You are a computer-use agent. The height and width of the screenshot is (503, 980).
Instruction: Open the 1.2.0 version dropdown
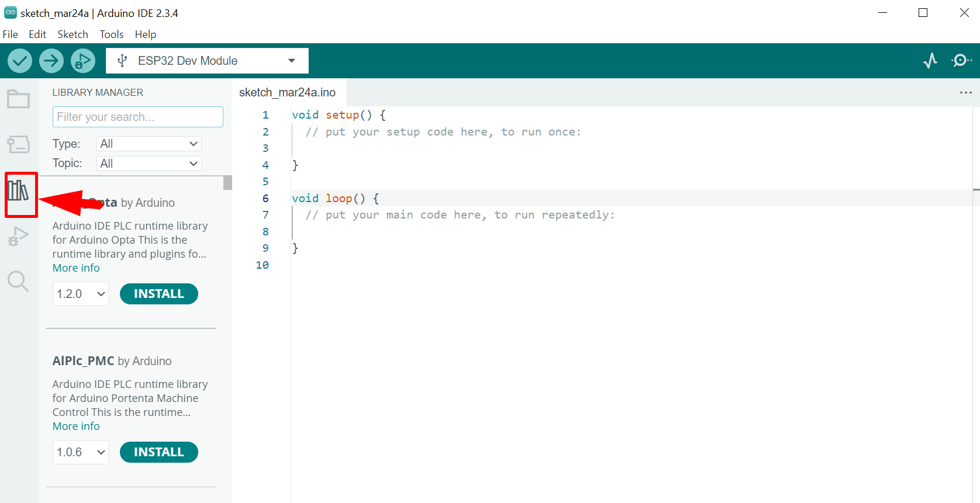81,294
